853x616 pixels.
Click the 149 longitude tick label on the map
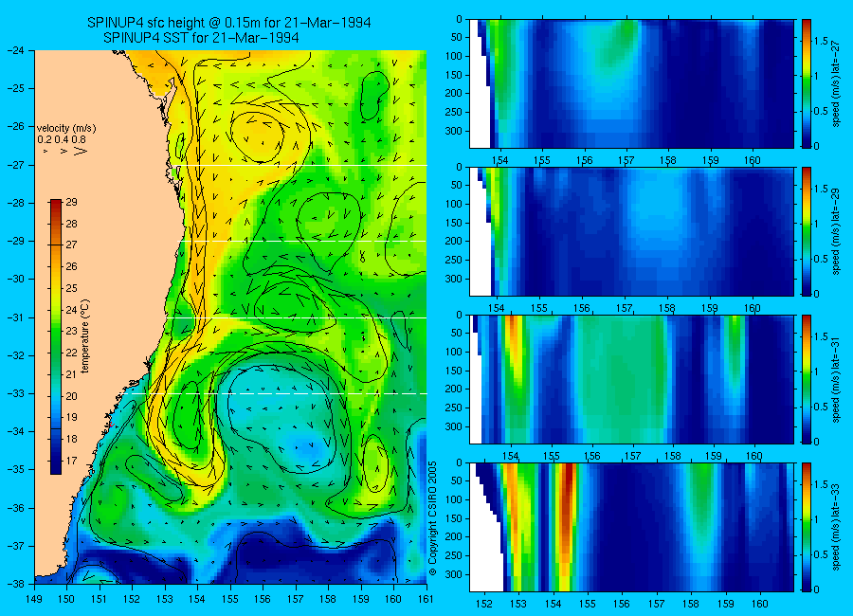(34, 599)
